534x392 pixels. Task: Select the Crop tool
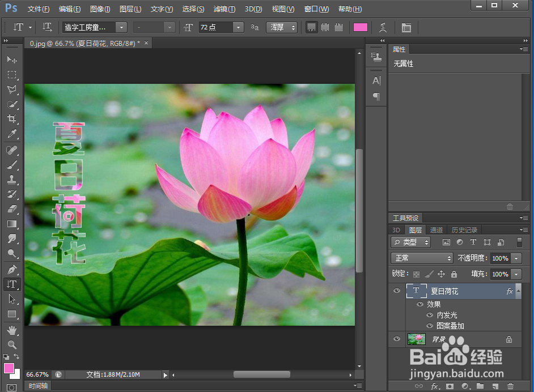point(12,119)
